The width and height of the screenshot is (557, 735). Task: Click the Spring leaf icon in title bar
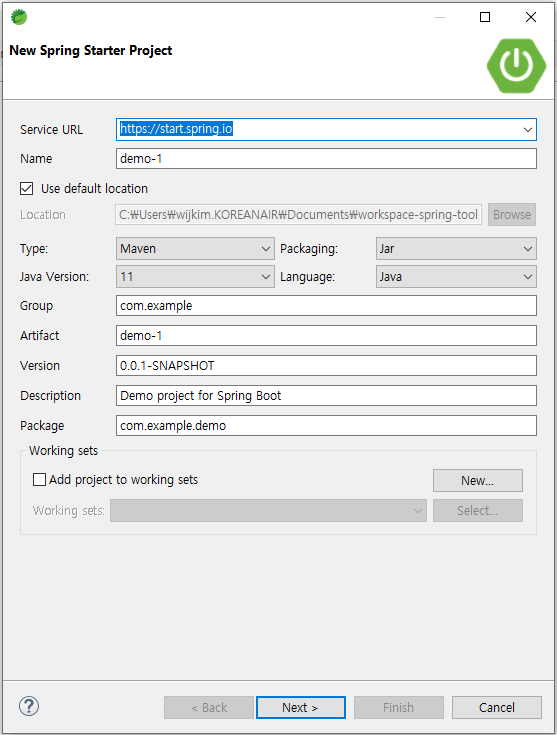[19, 17]
